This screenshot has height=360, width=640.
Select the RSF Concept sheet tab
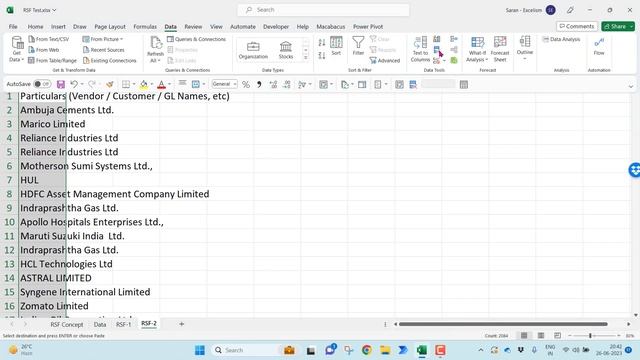tap(67, 324)
